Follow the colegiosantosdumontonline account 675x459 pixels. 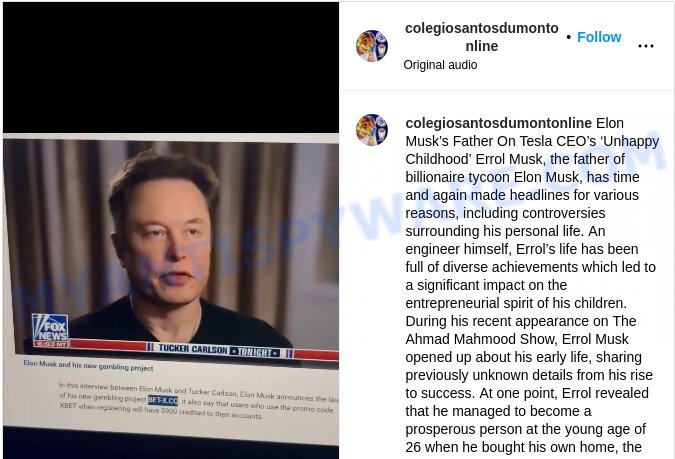pos(599,37)
